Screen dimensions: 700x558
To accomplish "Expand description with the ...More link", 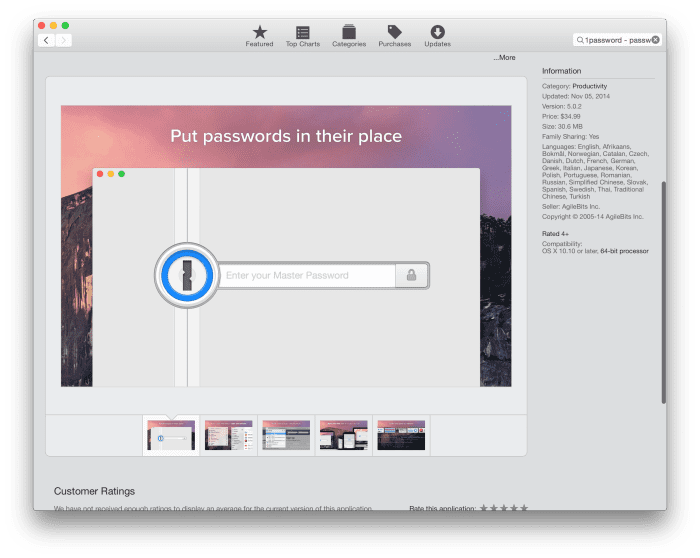I will pyautogui.click(x=504, y=58).
